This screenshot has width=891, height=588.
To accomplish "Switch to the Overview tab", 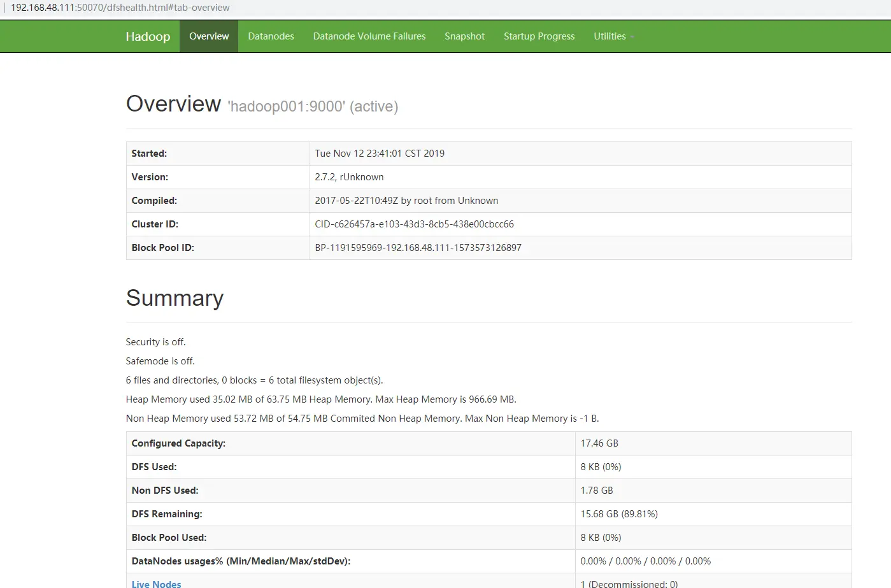I will click(x=209, y=36).
